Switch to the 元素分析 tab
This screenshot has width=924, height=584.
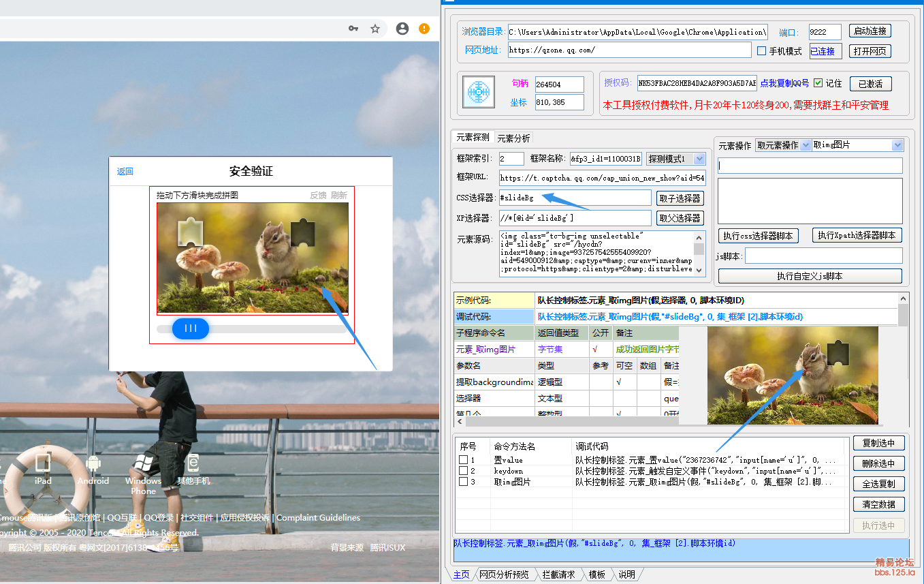click(x=513, y=138)
